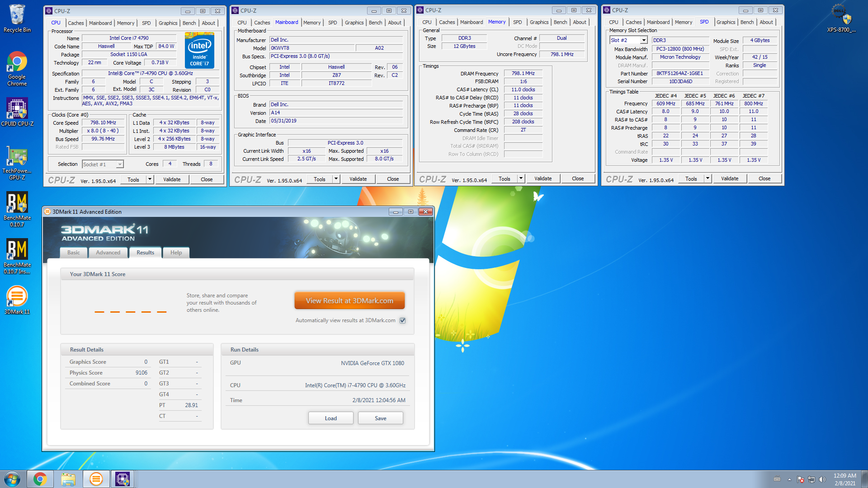The image size is (868, 488).
Task: Click the Save button in Run Details
Action: pos(381,418)
